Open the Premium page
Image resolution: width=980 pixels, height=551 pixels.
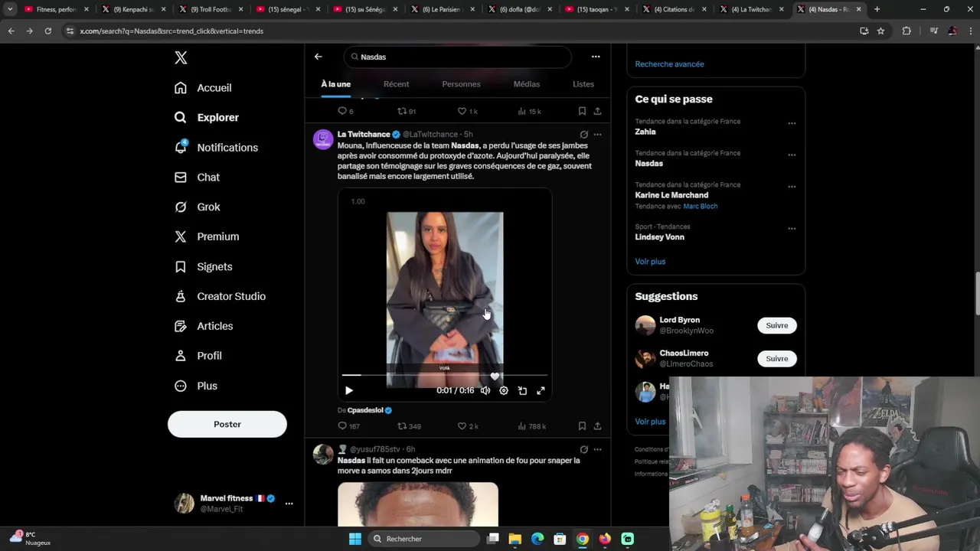207,237
